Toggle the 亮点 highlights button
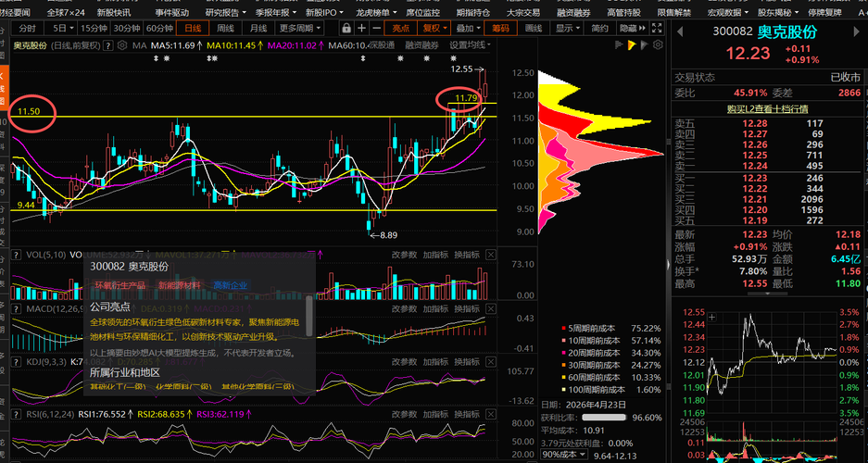 (400, 28)
